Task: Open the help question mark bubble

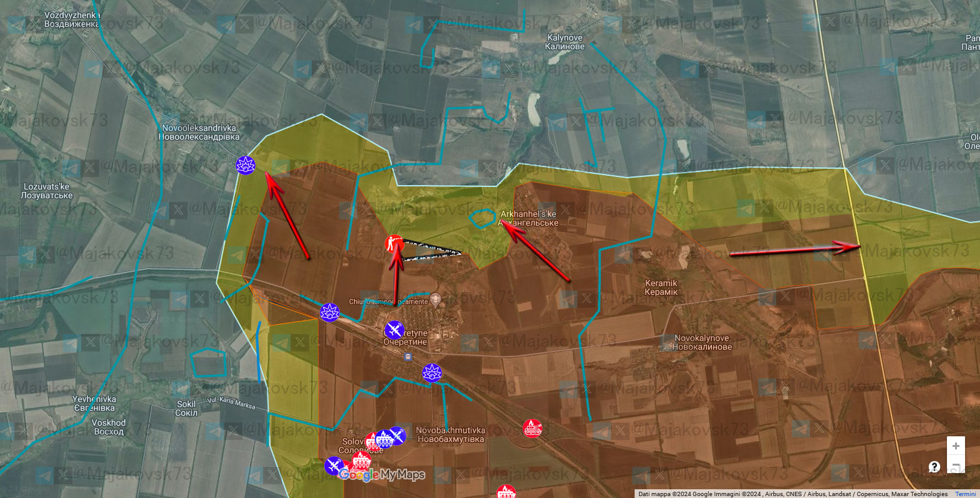Action: coord(934,466)
